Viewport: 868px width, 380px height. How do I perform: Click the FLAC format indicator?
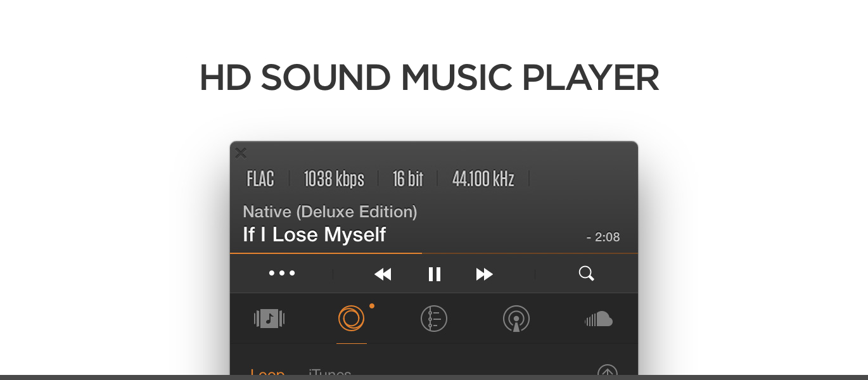pos(260,179)
